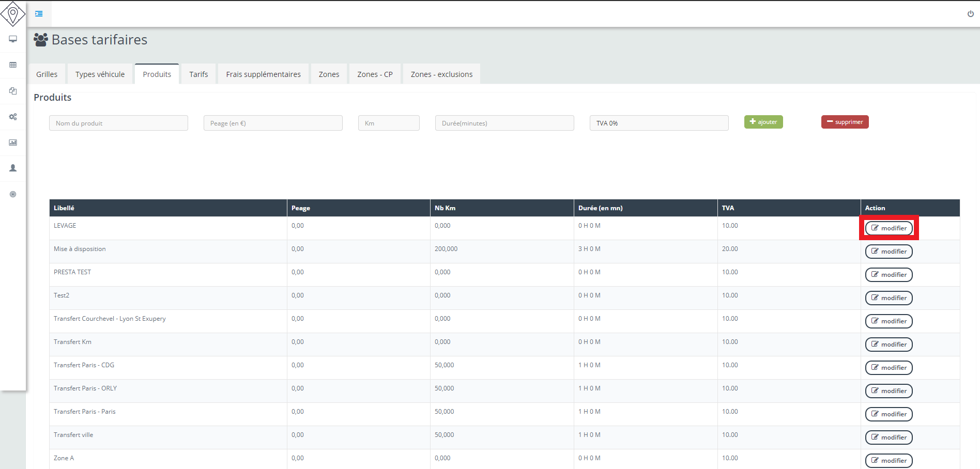Viewport: 980px width, 469px height.
Task: Click the location pin logo
Action: point(13,13)
